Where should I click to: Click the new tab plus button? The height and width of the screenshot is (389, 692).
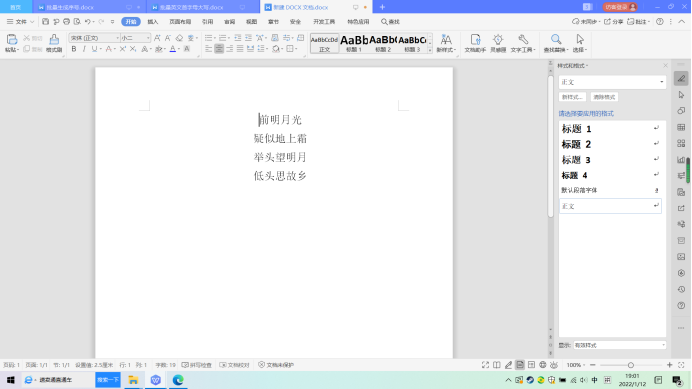click(x=382, y=7)
